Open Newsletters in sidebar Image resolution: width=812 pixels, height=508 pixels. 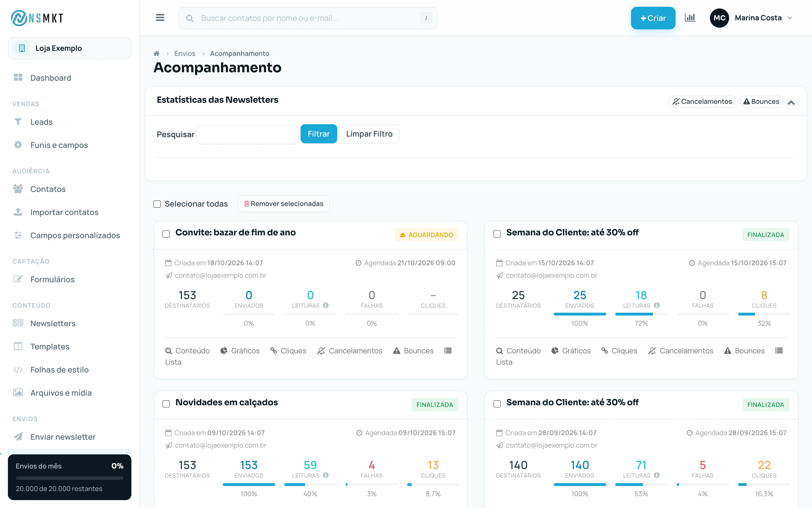click(x=53, y=323)
